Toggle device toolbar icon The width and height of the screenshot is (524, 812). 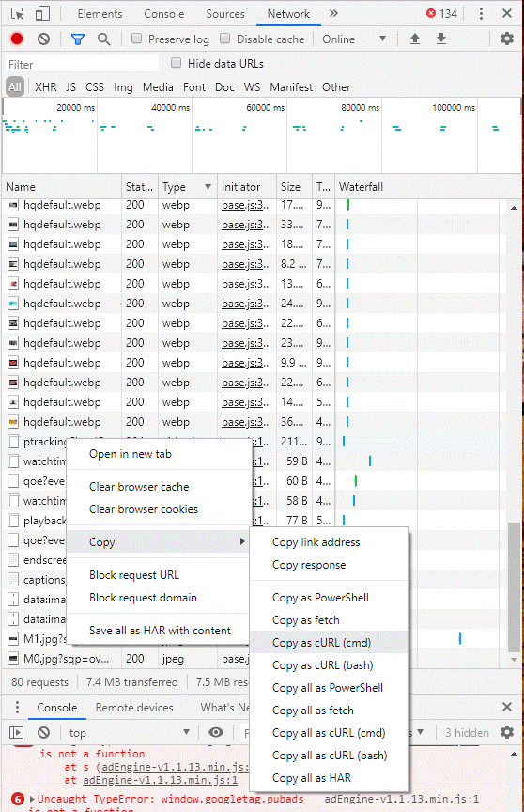[x=42, y=13]
